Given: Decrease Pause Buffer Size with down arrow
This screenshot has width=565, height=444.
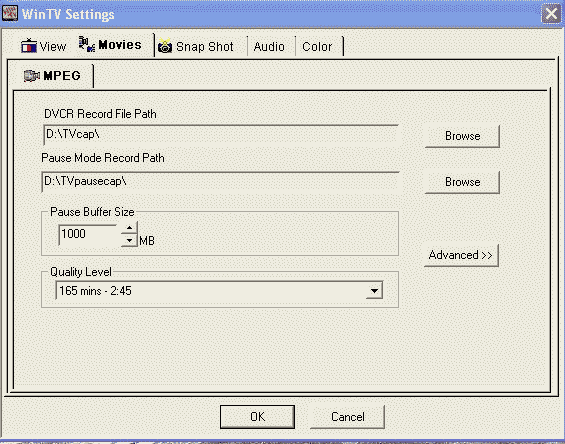Looking at the screenshot, I should click(x=129, y=240).
